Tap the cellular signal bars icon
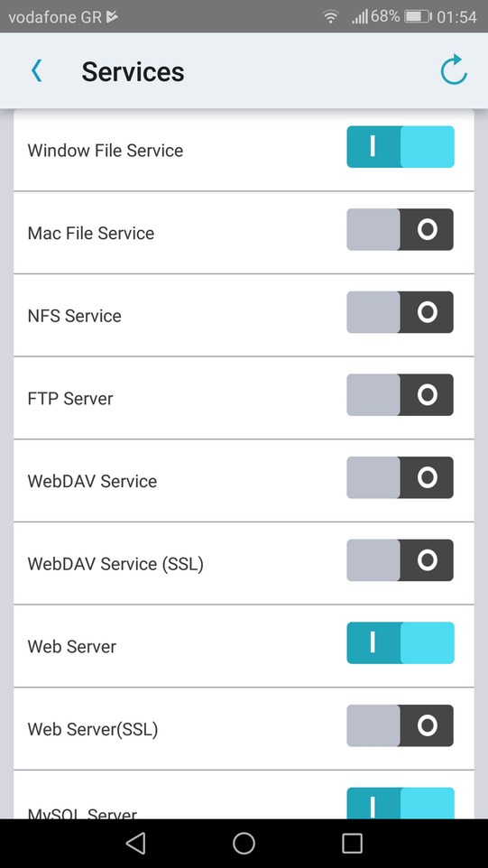 [359, 17]
